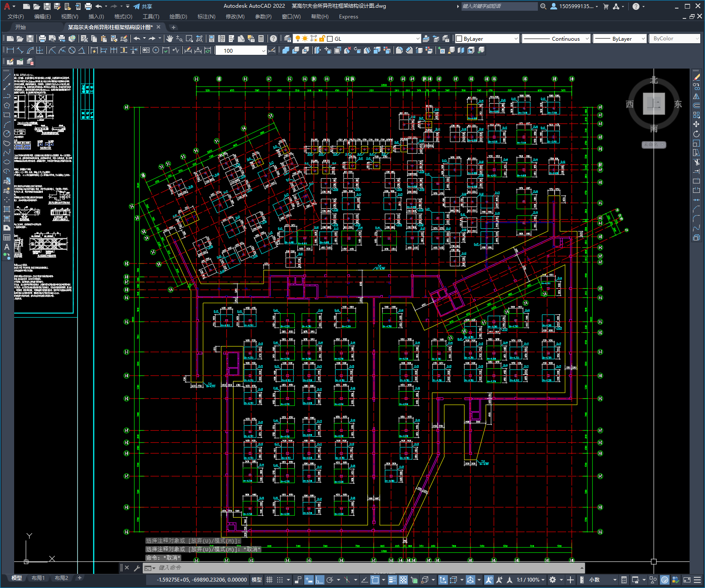Toggle dynamic input in status bar

coord(309,579)
